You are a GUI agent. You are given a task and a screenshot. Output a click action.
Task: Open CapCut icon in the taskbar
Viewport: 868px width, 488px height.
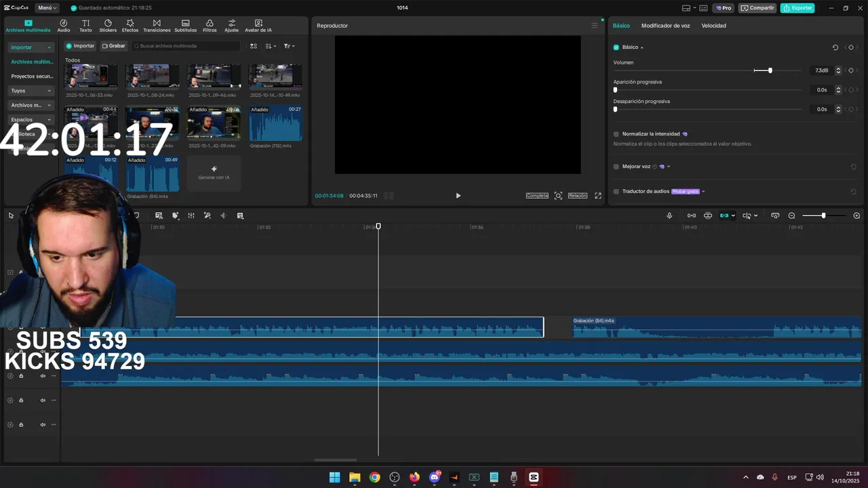534,477
